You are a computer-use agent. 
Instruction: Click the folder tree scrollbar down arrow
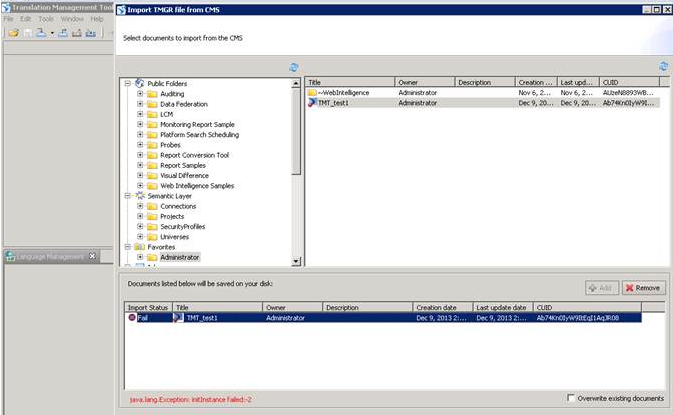[296, 261]
